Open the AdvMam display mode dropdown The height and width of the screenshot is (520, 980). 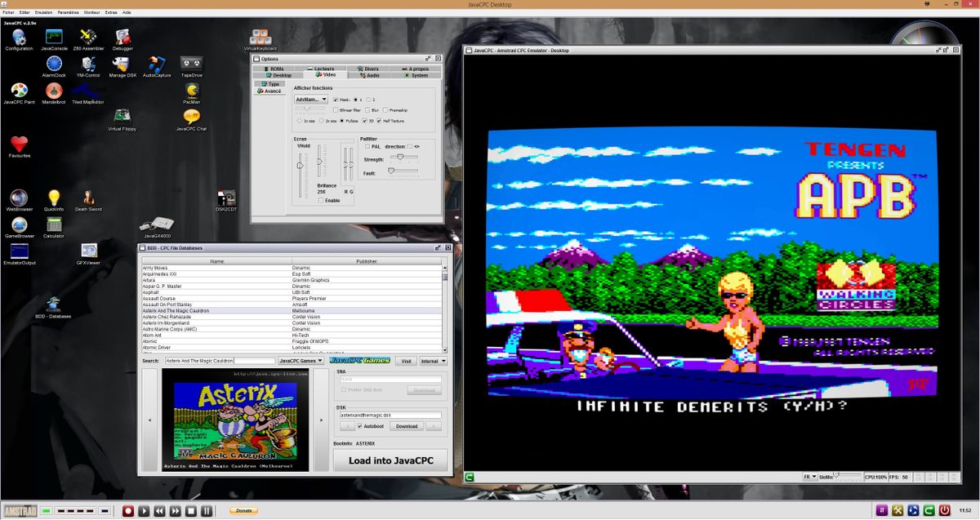click(312, 99)
